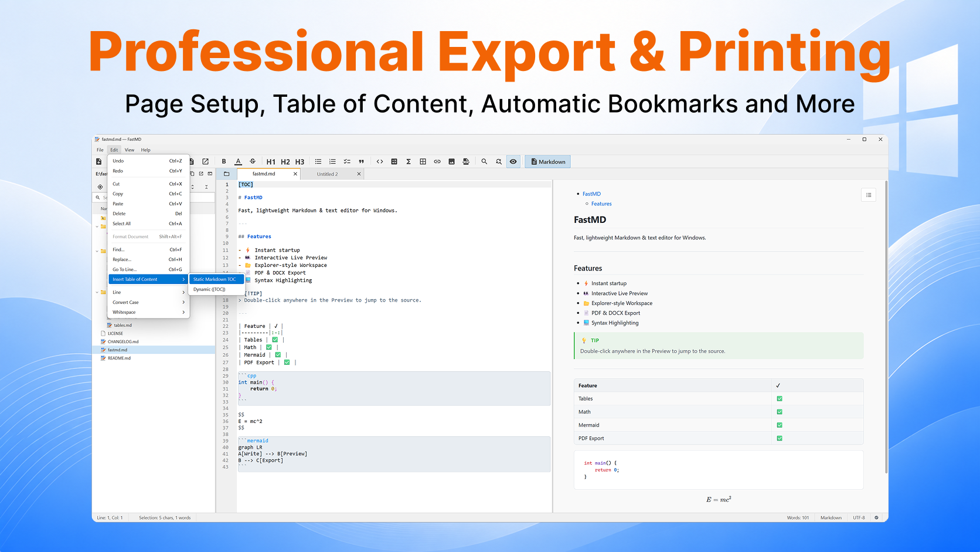Click the preview outline list icon
Image resolution: width=980 pixels, height=552 pixels.
[869, 195]
